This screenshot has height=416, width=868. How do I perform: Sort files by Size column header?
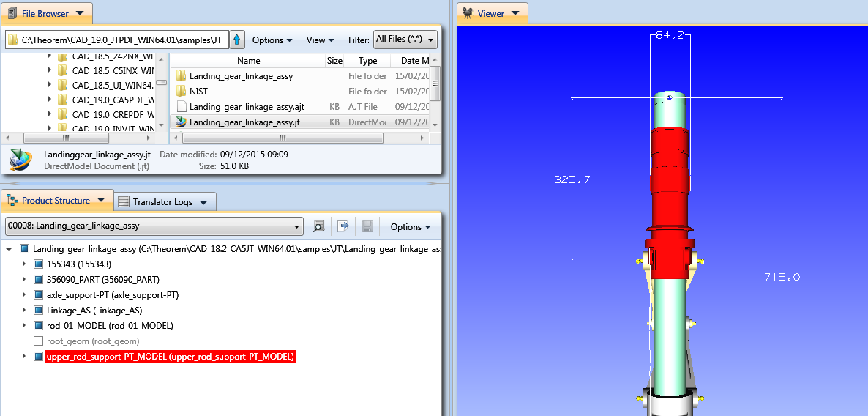coord(334,61)
